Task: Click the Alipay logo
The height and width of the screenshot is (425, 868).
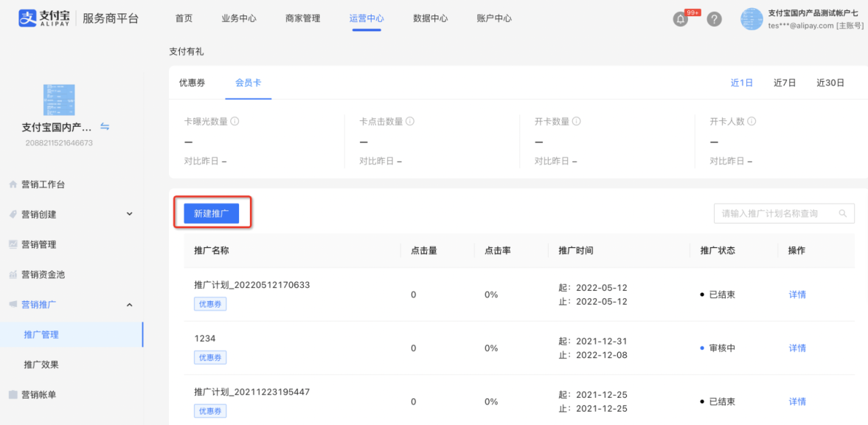Action: coord(46,18)
